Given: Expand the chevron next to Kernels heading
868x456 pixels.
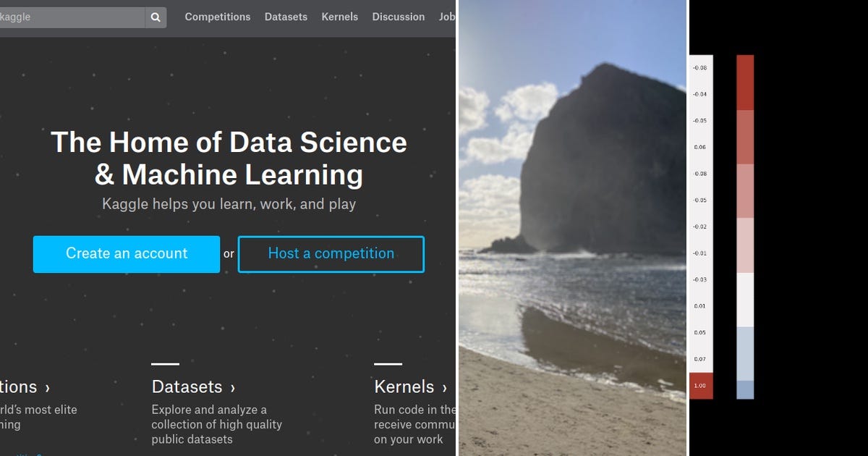Looking at the screenshot, I should (x=443, y=387).
